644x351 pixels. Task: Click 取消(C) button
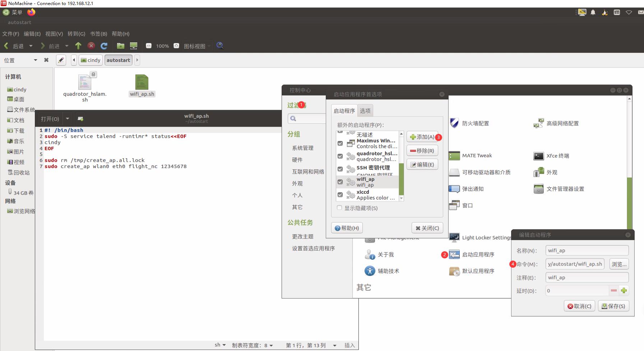[579, 306]
